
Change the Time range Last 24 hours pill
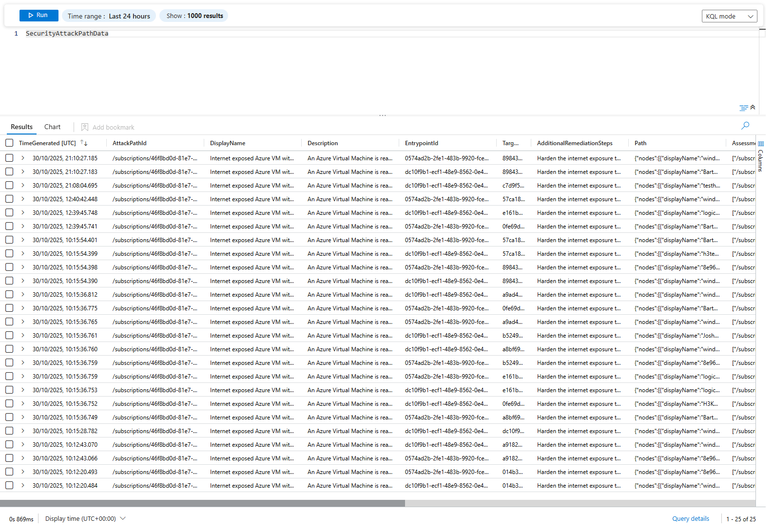pyautogui.click(x=109, y=16)
